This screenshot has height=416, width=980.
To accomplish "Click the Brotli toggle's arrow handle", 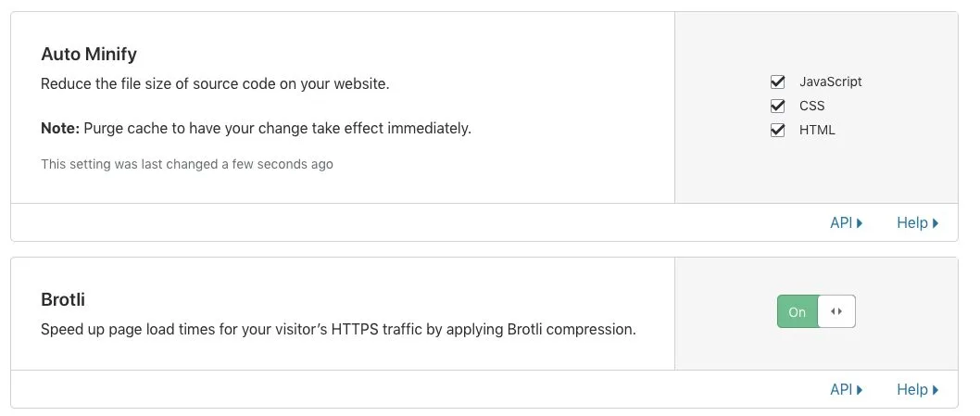I will pyautogui.click(x=836, y=311).
